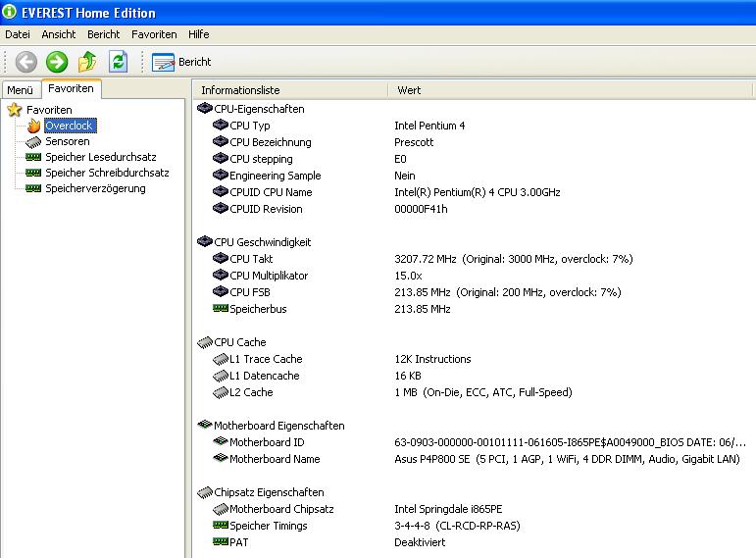Select Sensoren in the favorites tree
Image resolution: width=756 pixels, height=558 pixels.
(68, 141)
